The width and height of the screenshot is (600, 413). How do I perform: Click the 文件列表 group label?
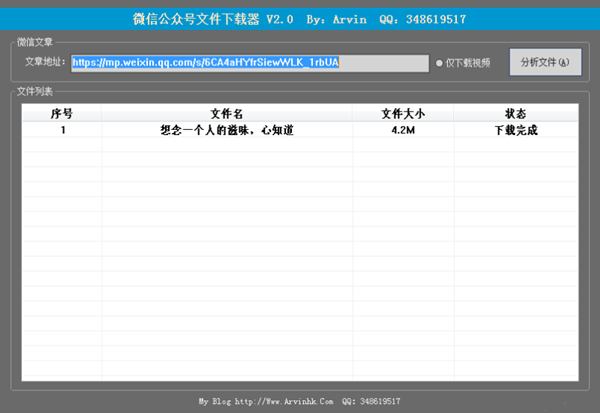coord(34,91)
